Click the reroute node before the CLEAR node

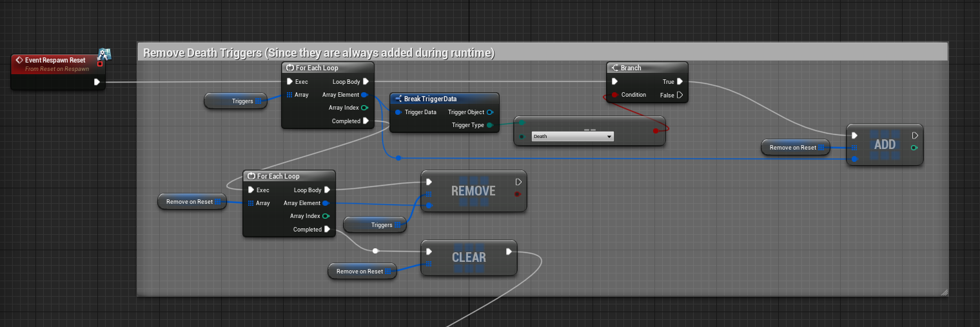coord(375,251)
